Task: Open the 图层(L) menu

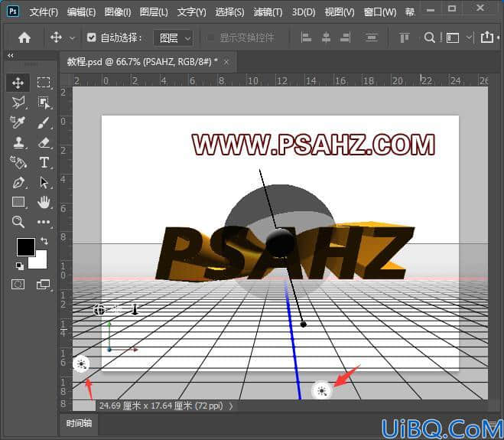Action: click(154, 12)
